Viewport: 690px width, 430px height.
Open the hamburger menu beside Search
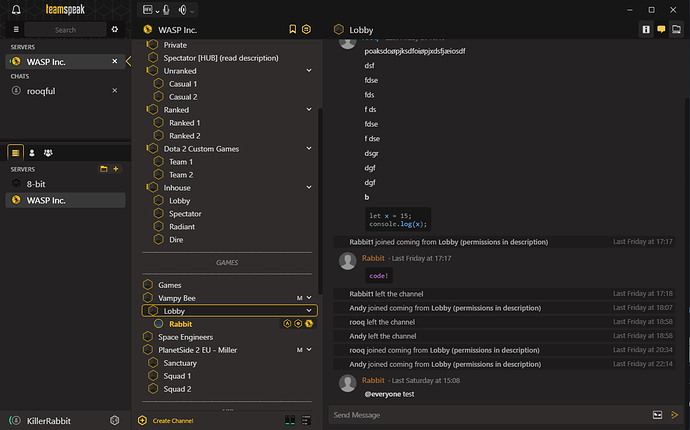(16, 30)
